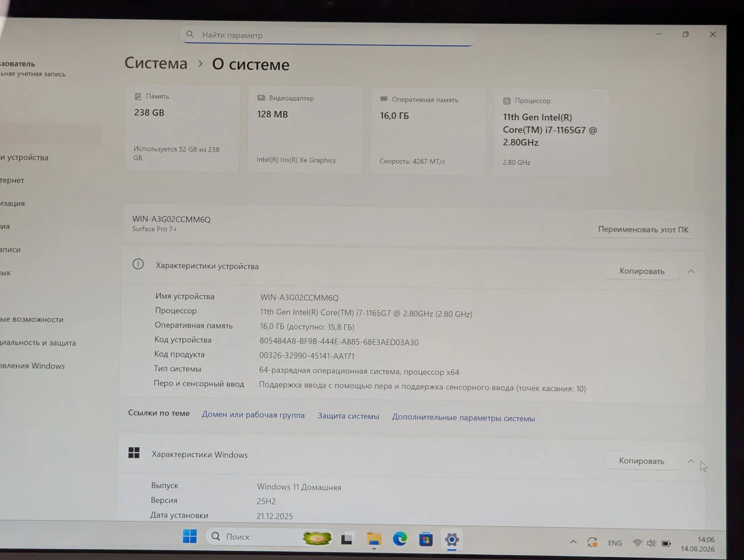Viewport: 744px width, 560px height.
Task: Select the product ID 00326-32990-45141-AA171
Action: [x=306, y=356]
